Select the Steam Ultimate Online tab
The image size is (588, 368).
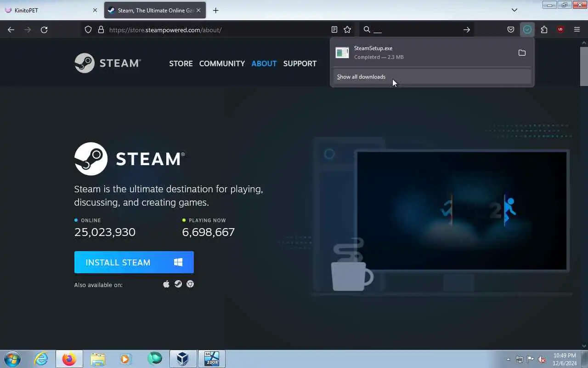(155, 10)
